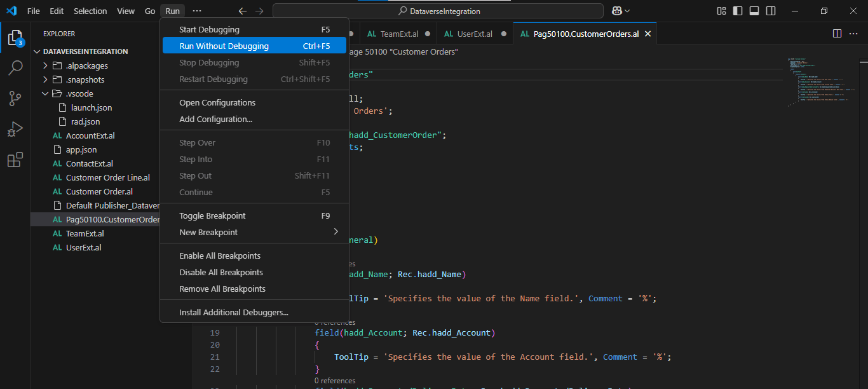Open the Source Control view
Screen dimensions: 868x389
click(15, 99)
